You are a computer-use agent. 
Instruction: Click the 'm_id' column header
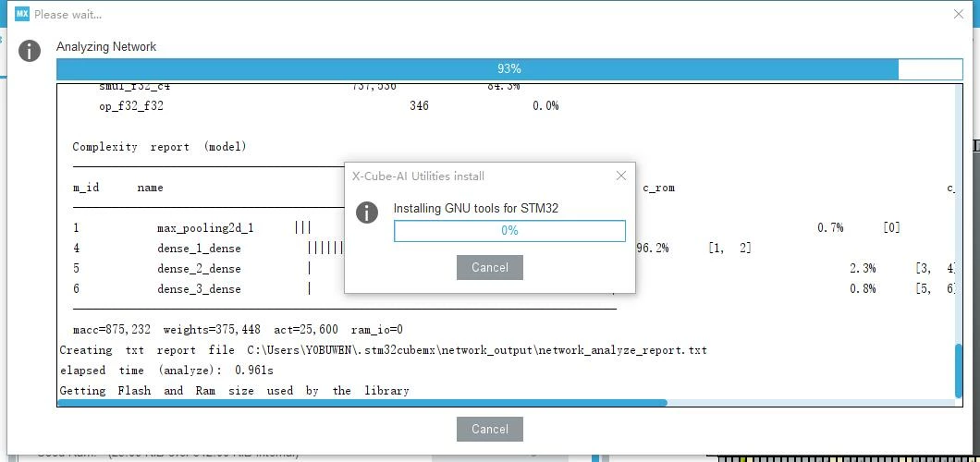tap(86, 188)
